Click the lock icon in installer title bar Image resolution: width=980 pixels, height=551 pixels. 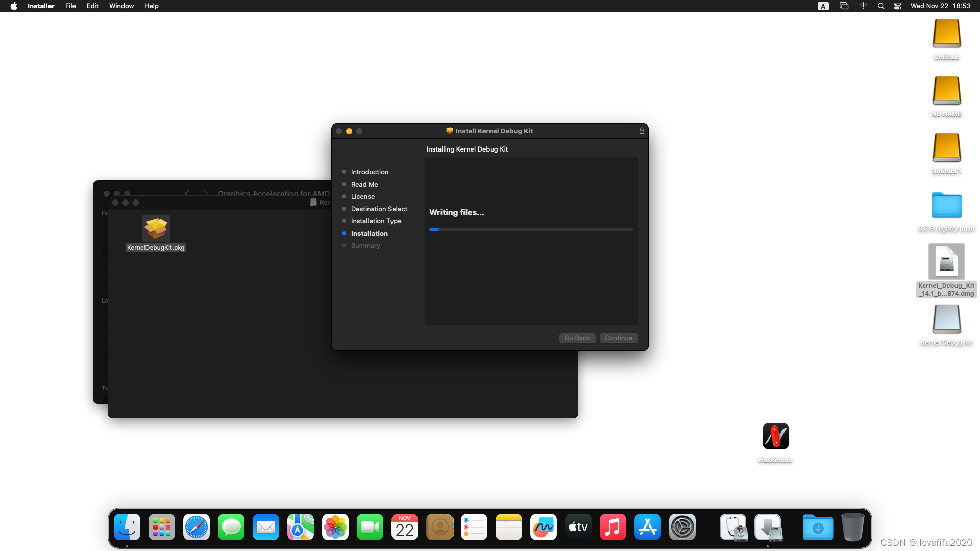coord(642,131)
